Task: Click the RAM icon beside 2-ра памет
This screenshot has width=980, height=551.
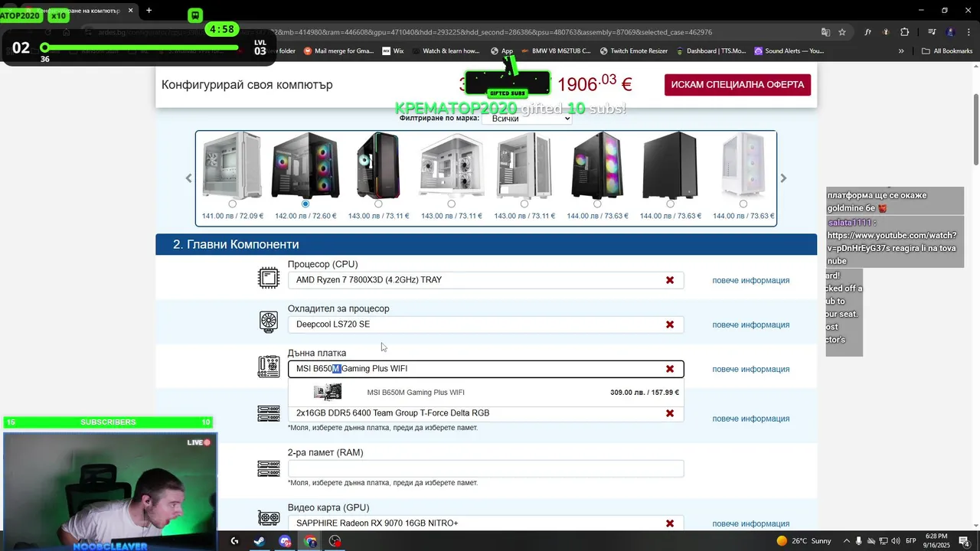Action: click(269, 468)
